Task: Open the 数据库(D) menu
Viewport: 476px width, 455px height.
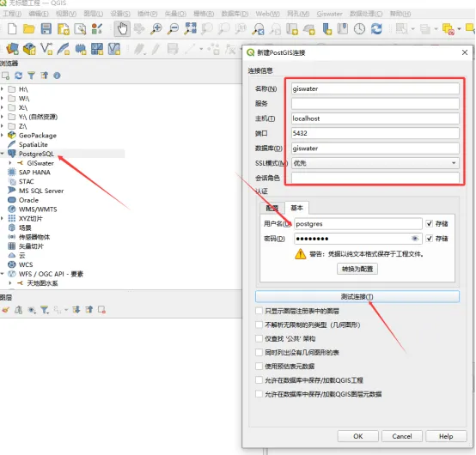Action: (x=235, y=14)
